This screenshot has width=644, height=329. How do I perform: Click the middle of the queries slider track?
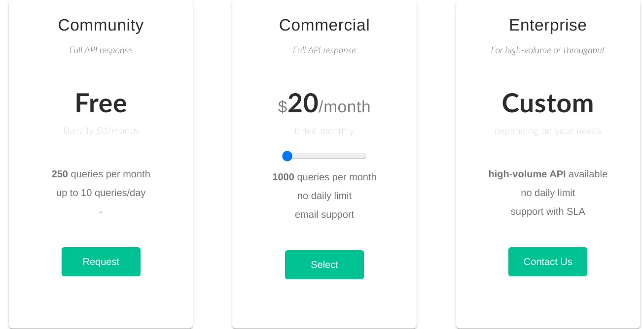pos(324,156)
